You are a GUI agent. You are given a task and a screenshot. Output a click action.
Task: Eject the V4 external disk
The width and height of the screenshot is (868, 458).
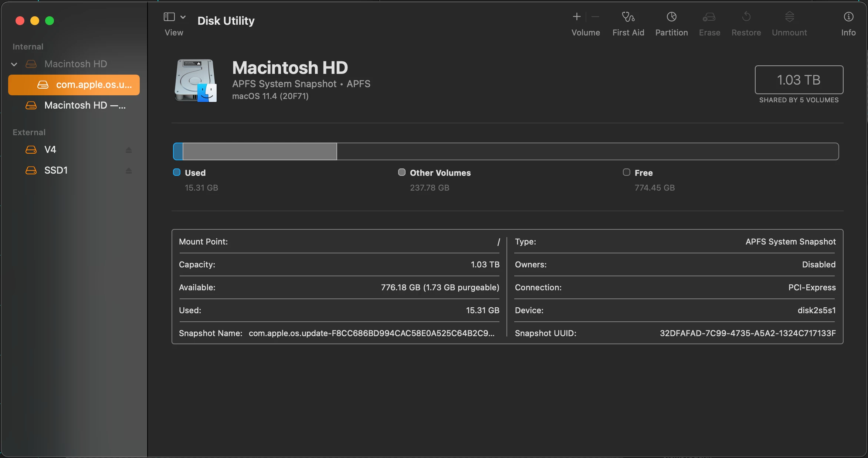pyautogui.click(x=129, y=150)
